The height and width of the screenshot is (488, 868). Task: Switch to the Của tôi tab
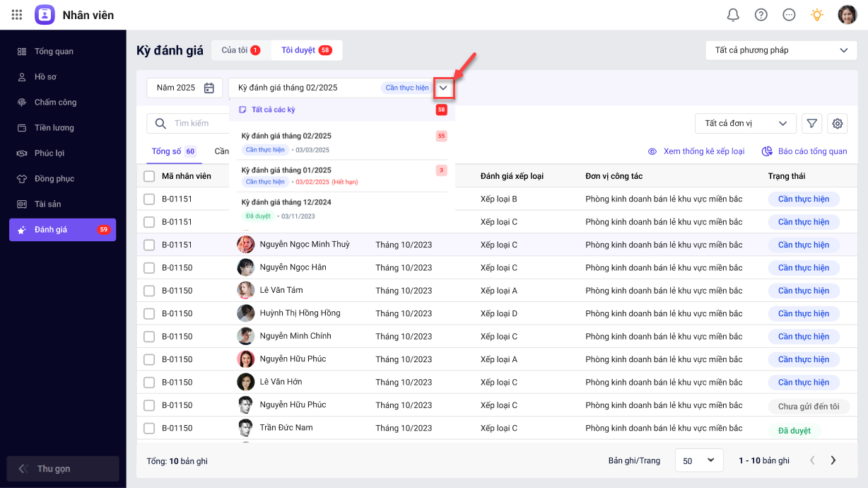pyautogui.click(x=240, y=50)
